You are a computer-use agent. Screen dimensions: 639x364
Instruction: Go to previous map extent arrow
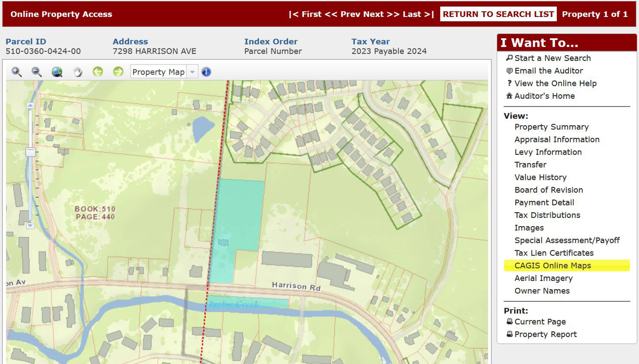[x=98, y=72]
